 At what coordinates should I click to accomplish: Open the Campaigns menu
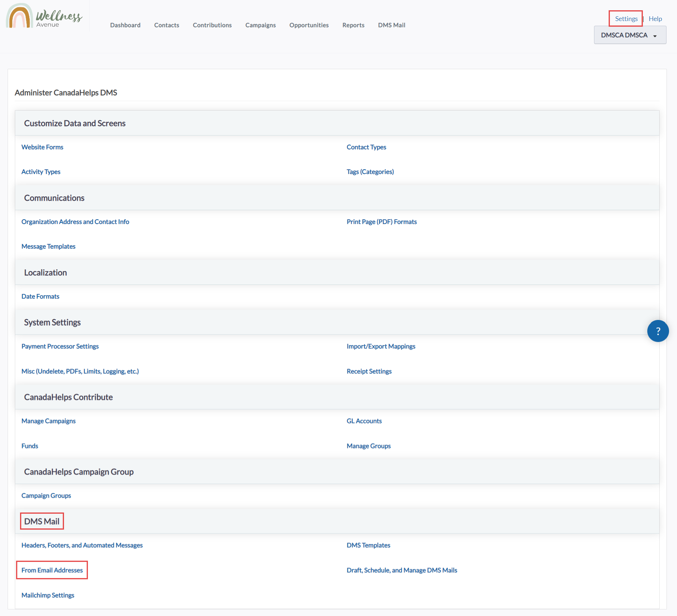click(260, 25)
